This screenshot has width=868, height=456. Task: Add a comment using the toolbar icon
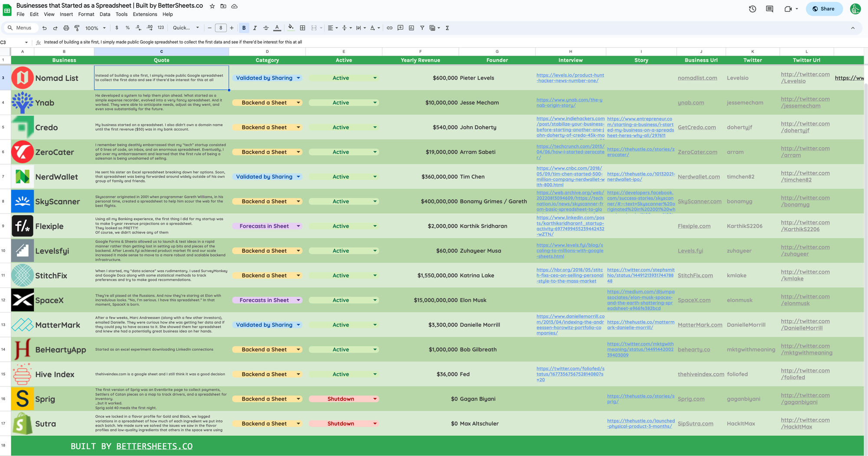[x=401, y=28]
